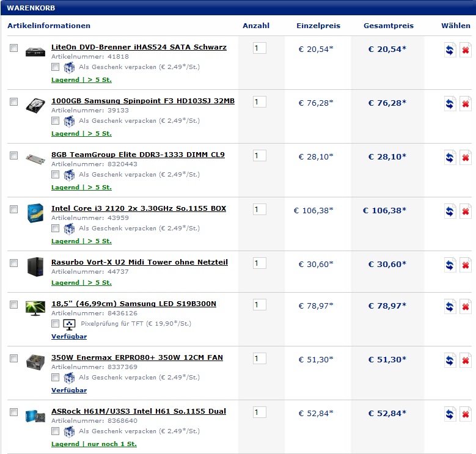This screenshot has width=476, height=454.
Task: Click the Intel Core i3 box thumbnail
Action: coord(35,213)
